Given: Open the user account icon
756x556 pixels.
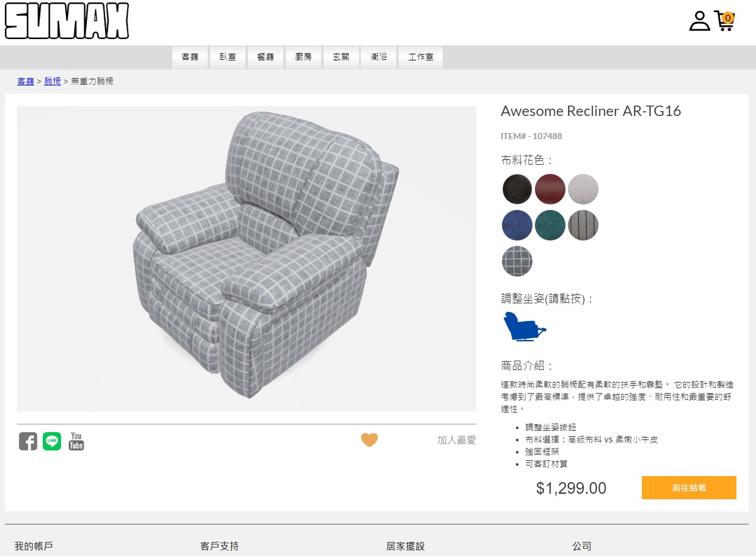Looking at the screenshot, I should (x=700, y=21).
